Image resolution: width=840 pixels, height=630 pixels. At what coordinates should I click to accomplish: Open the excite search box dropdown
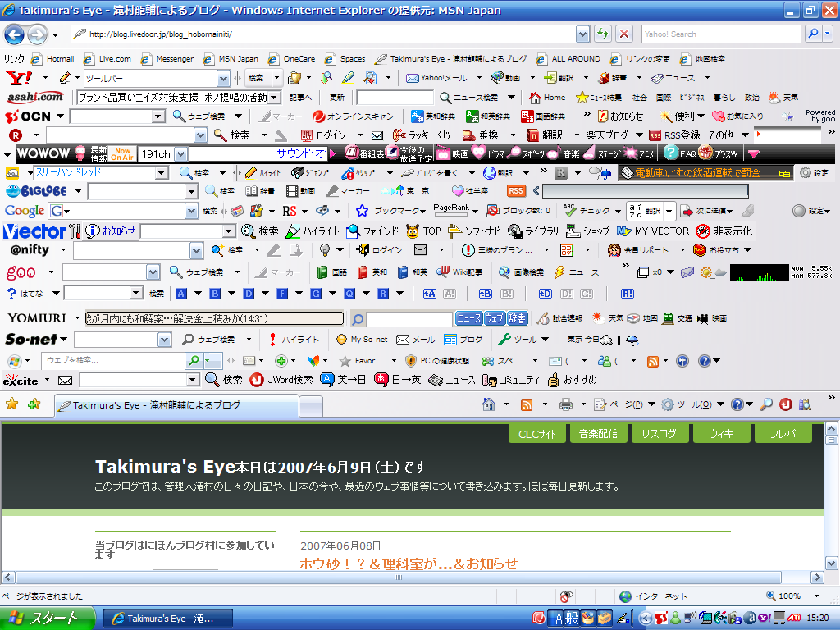pyautogui.click(x=193, y=380)
